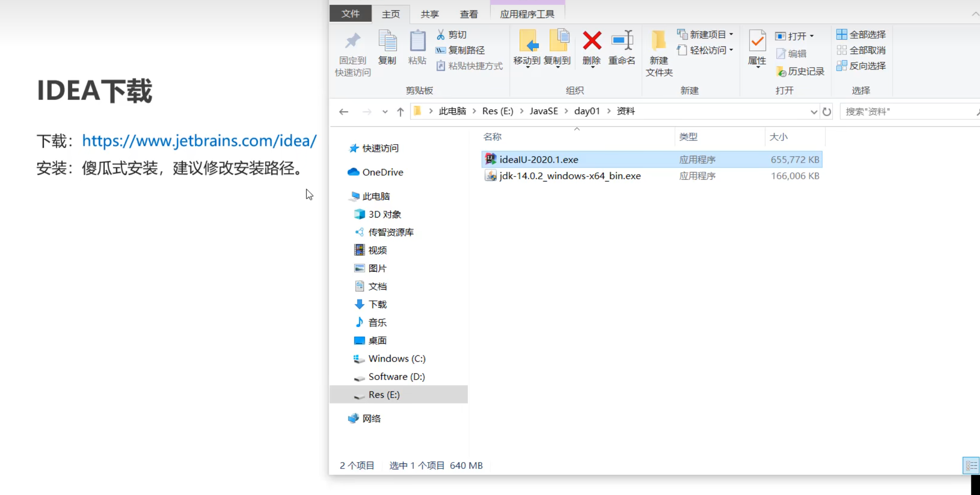980x495 pixels.
Task: Click the Cut scissors icon
Action: [x=440, y=35]
